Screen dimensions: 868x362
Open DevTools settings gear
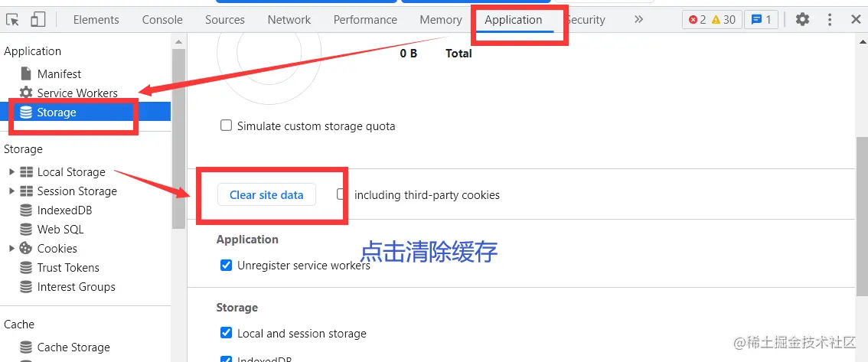(802, 20)
